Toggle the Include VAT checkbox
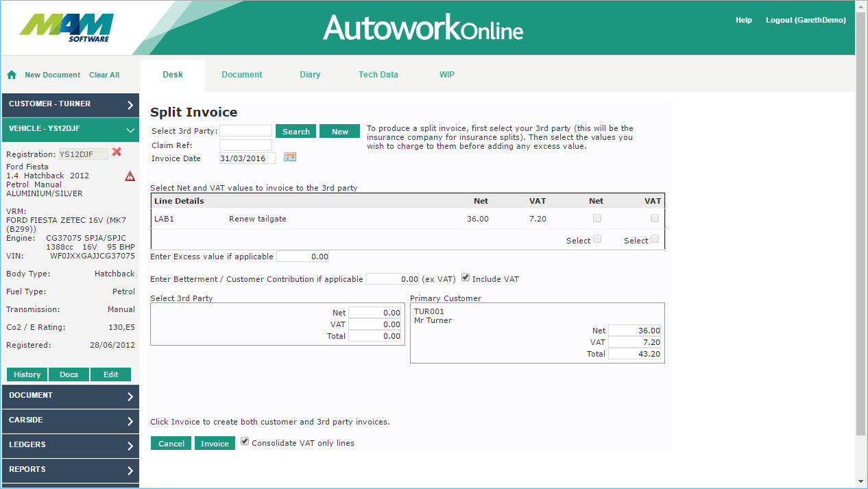Image resolution: width=868 pixels, height=489 pixels. coord(466,278)
